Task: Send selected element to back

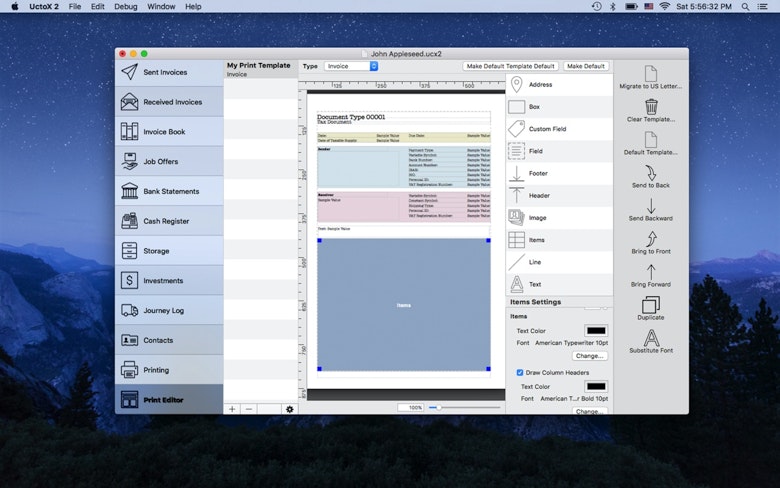Action: click(651, 173)
